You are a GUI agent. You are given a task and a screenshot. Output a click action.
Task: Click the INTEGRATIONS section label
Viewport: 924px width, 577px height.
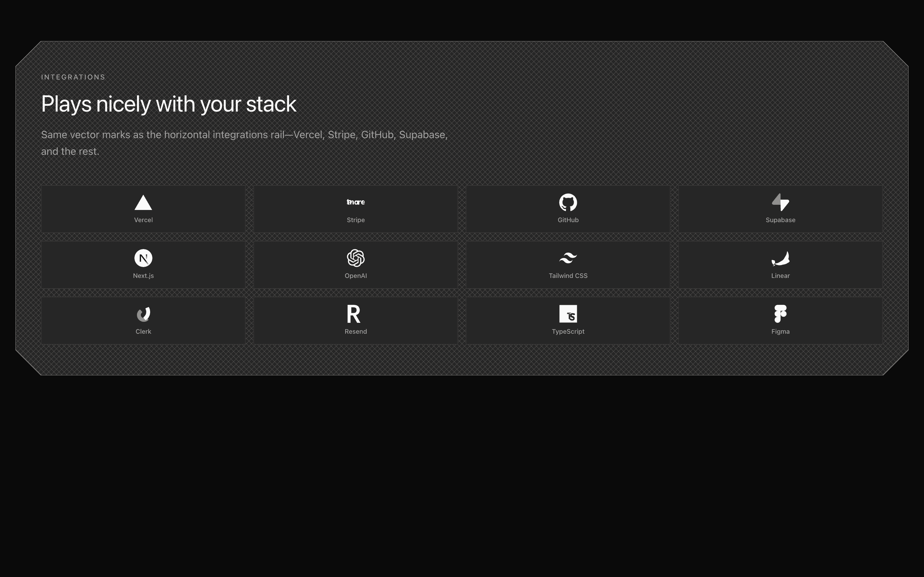click(x=73, y=77)
